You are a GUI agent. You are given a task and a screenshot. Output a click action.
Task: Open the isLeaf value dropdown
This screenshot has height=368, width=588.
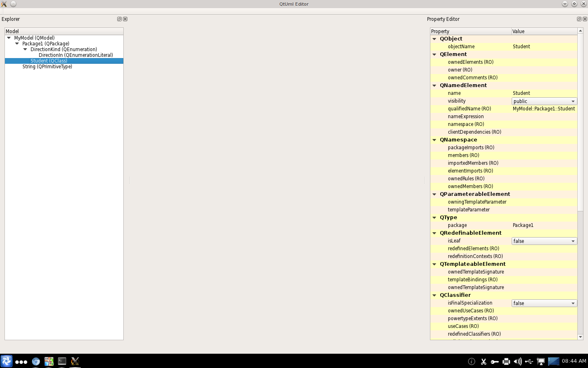click(x=544, y=241)
